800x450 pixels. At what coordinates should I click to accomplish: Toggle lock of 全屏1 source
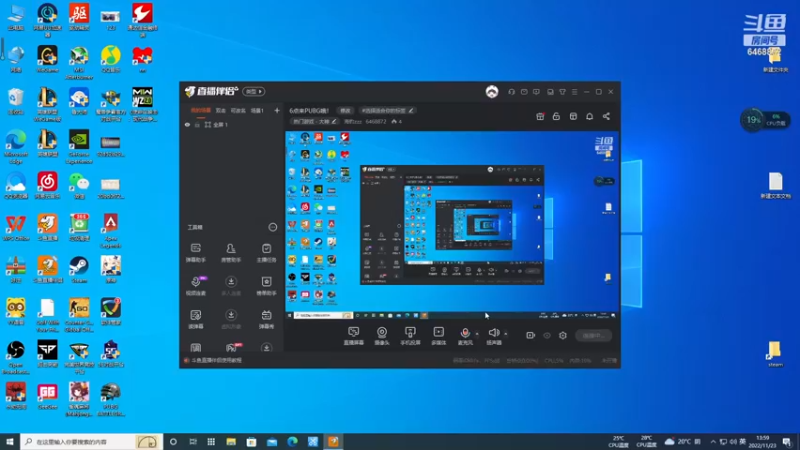pyautogui.click(x=197, y=124)
